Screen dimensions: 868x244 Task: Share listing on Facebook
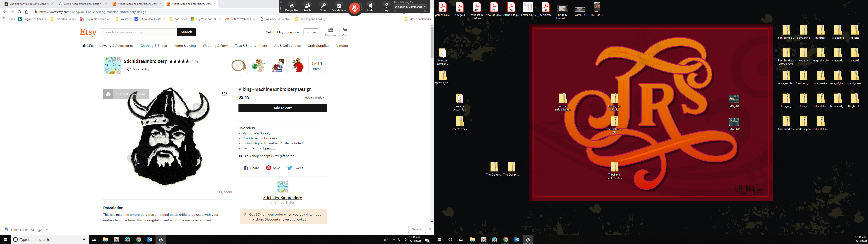click(251, 168)
